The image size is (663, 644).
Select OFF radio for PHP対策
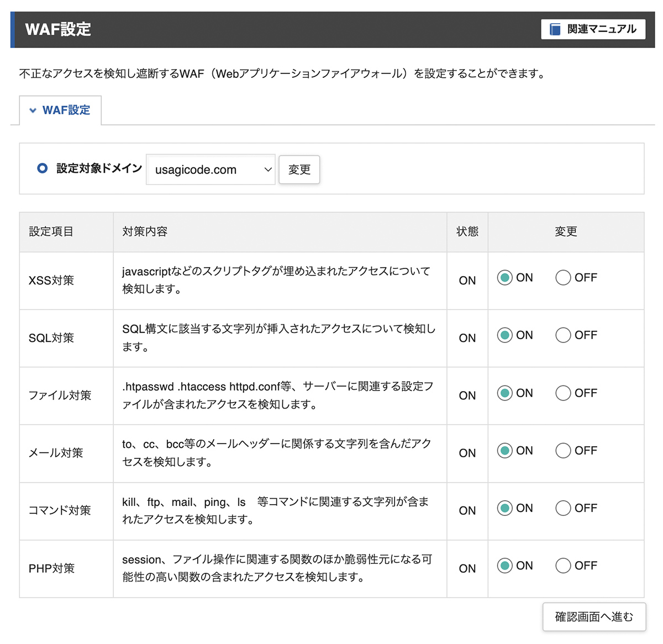[563, 566]
